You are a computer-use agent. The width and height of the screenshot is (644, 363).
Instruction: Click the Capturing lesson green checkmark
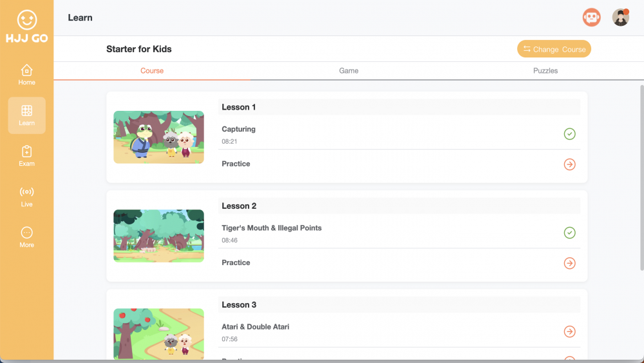(569, 134)
